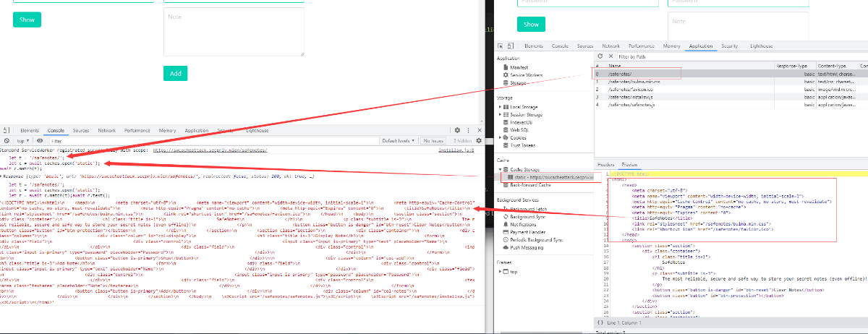Select Push Messaging item
Image resolution: width=868 pixels, height=334 pixels.
pos(524,247)
